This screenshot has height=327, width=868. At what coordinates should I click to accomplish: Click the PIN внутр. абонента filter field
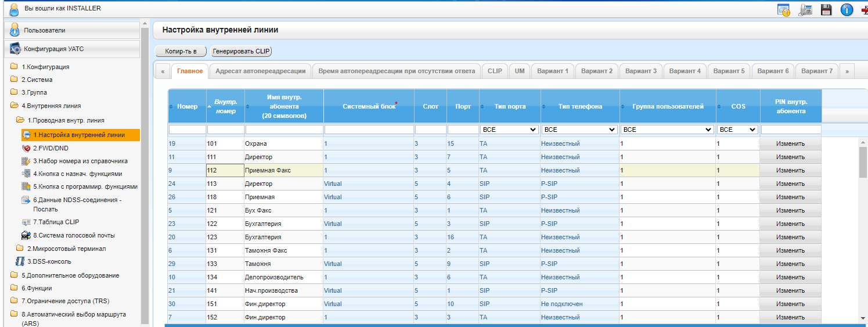pyautogui.click(x=791, y=130)
